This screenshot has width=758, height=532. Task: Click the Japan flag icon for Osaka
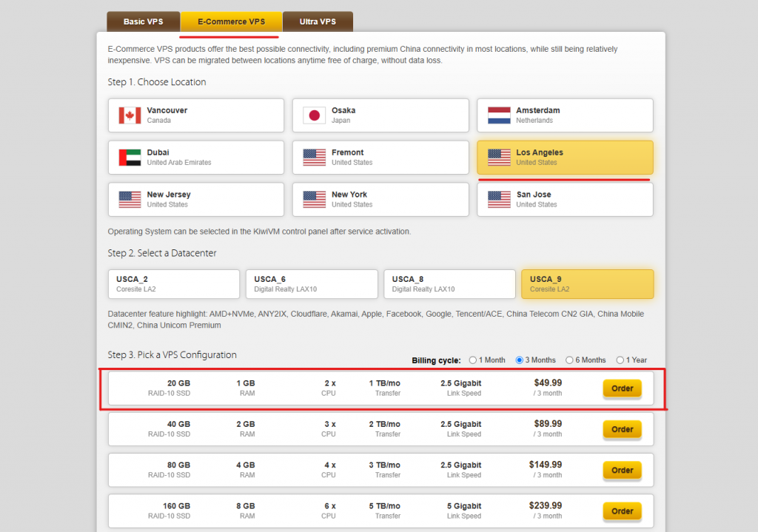[x=314, y=115]
